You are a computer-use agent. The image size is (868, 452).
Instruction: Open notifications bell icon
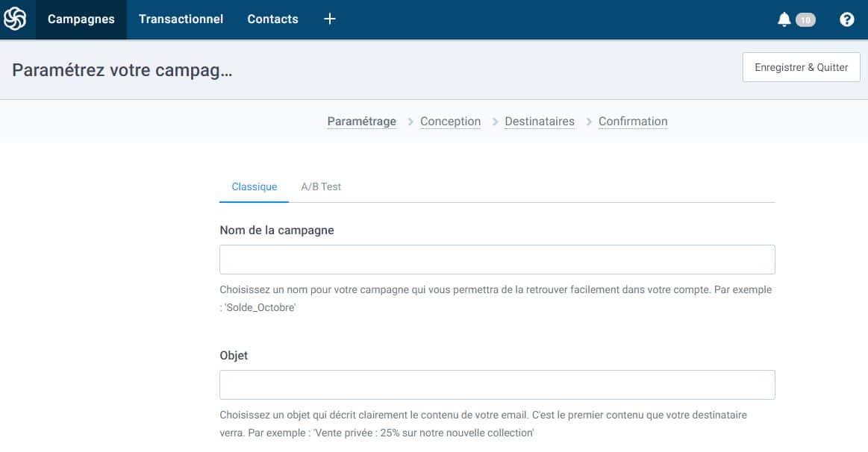coord(784,20)
